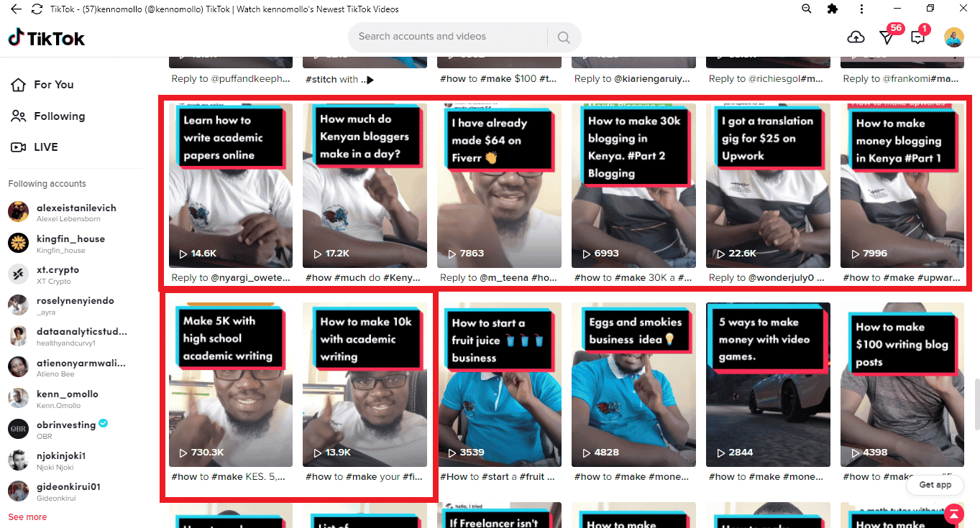Open video 'How much do Kenyan bloggers make'

365,185
